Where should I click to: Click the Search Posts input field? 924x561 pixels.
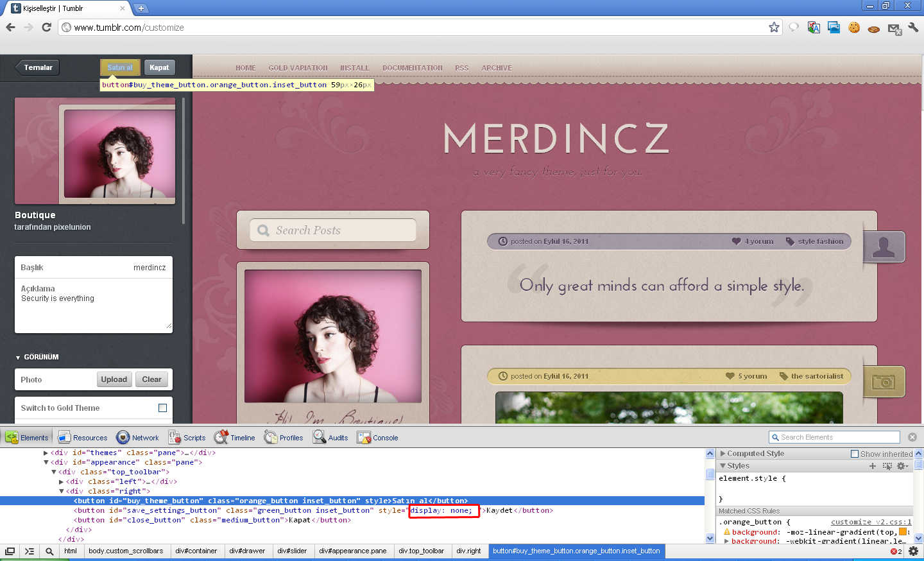tap(334, 230)
